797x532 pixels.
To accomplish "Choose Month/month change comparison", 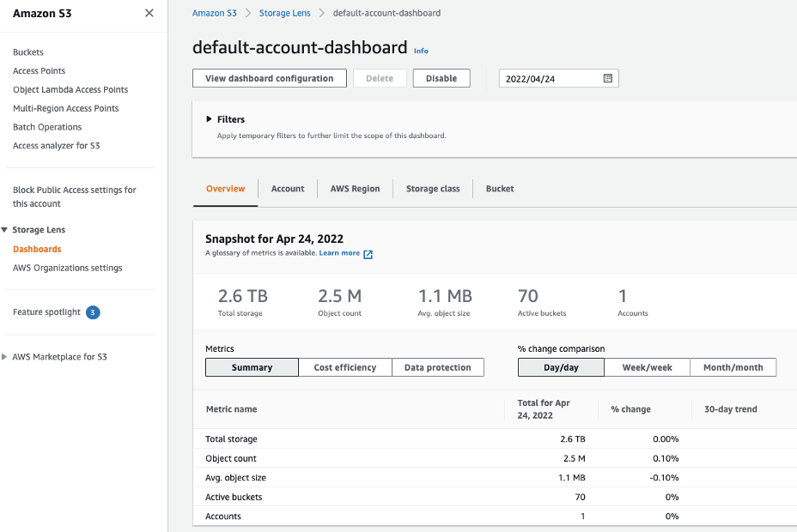I will (733, 367).
